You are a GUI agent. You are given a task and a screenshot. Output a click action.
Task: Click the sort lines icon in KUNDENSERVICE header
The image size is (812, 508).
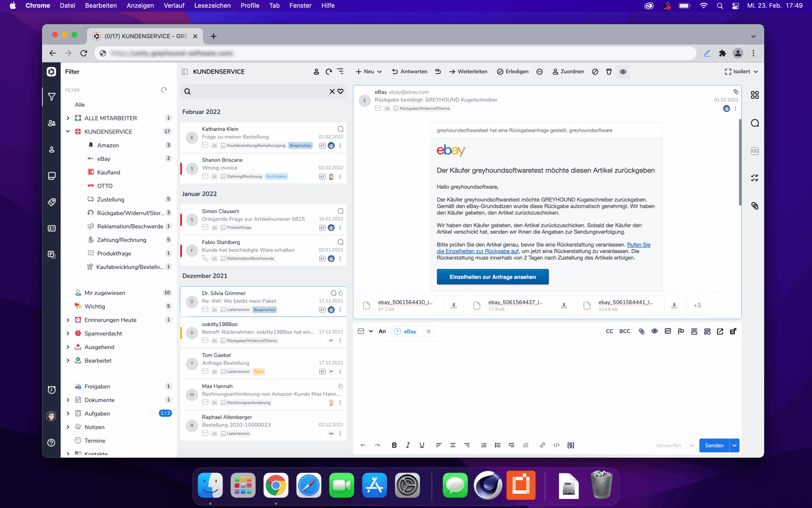tap(340, 71)
